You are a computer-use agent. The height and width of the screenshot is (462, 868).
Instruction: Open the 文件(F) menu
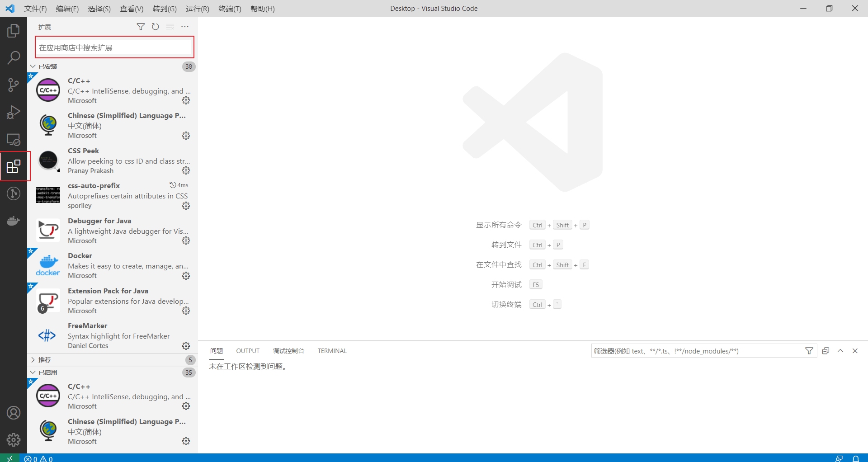pyautogui.click(x=35, y=9)
